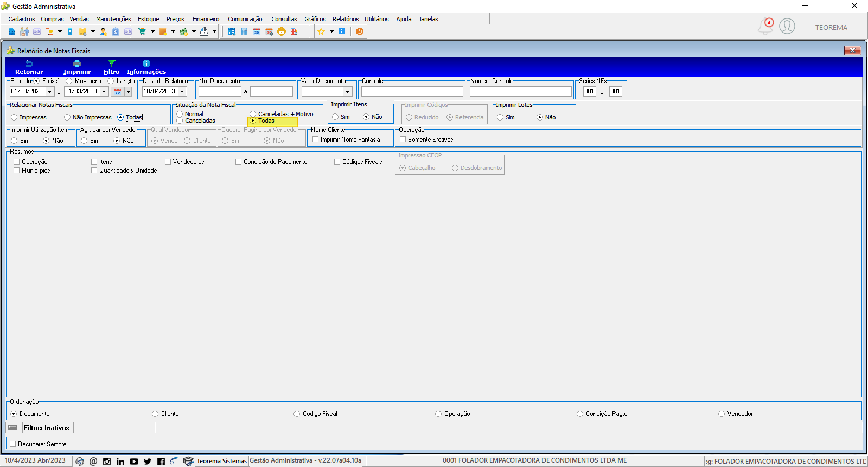868x467 pixels.
Task: Click the blue building icon in toolbar
Action: [12, 31]
